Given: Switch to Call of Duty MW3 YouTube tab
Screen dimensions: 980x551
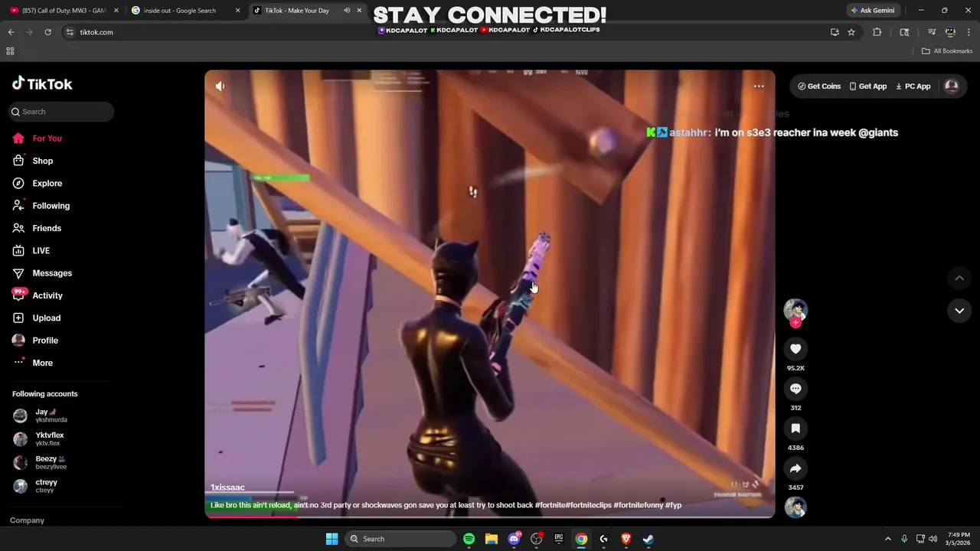Looking at the screenshot, I should [x=64, y=11].
